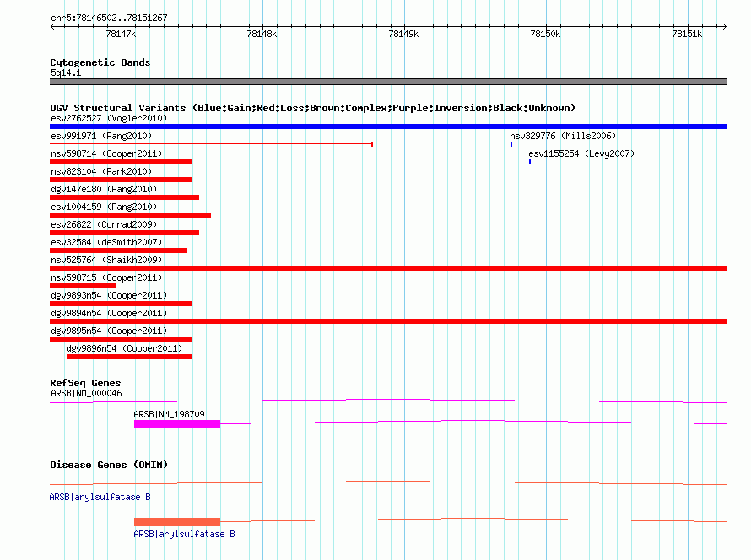The height and width of the screenshot is (560, 751).
Task: Click the dgv9893n54 (Cooper2011) label
Action: click(x=109, y=295)
